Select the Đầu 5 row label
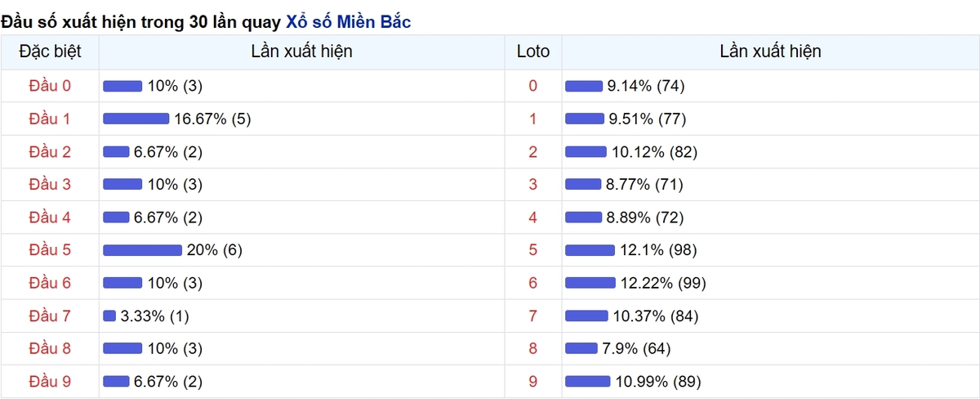This screenshot has height=399, width=980. pos(50,249)
